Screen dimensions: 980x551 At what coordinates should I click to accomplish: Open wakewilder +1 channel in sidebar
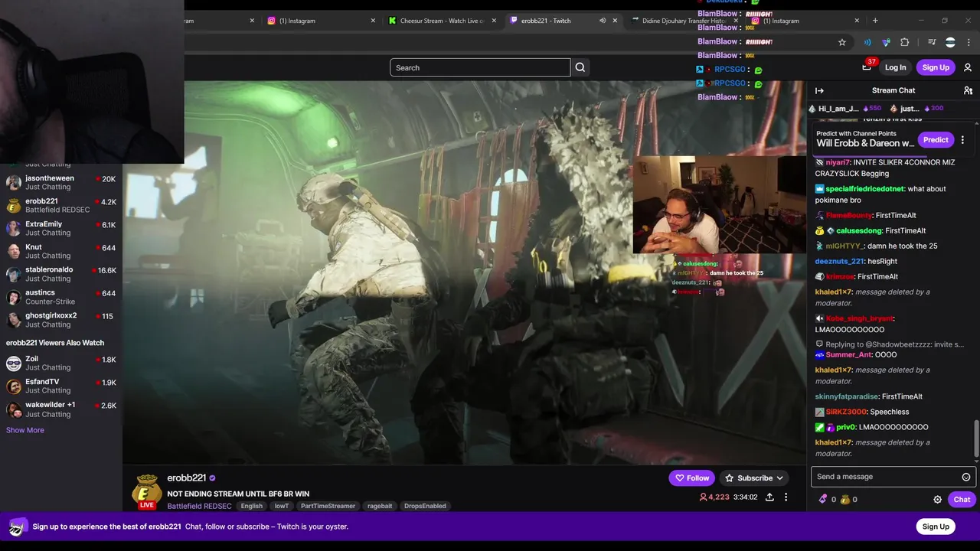point(61,409)
